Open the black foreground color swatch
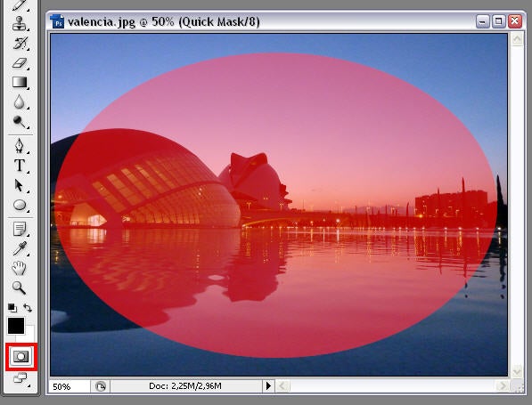 click(16, 326)
